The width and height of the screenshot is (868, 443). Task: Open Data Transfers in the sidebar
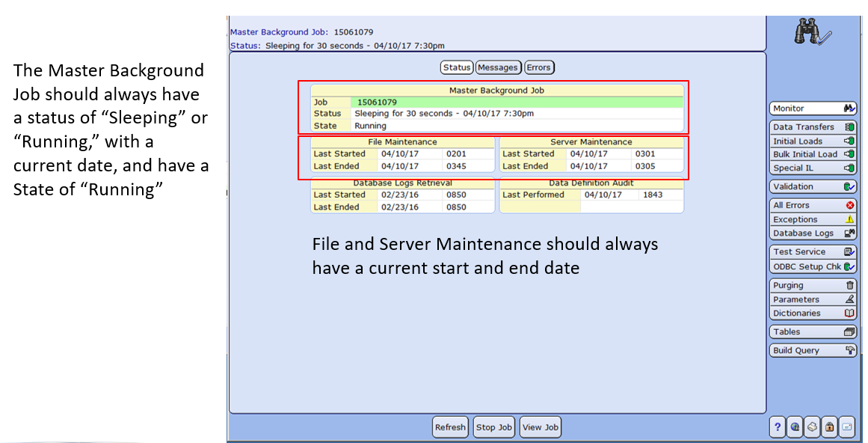pyautogui.click(x=813, y=127)
